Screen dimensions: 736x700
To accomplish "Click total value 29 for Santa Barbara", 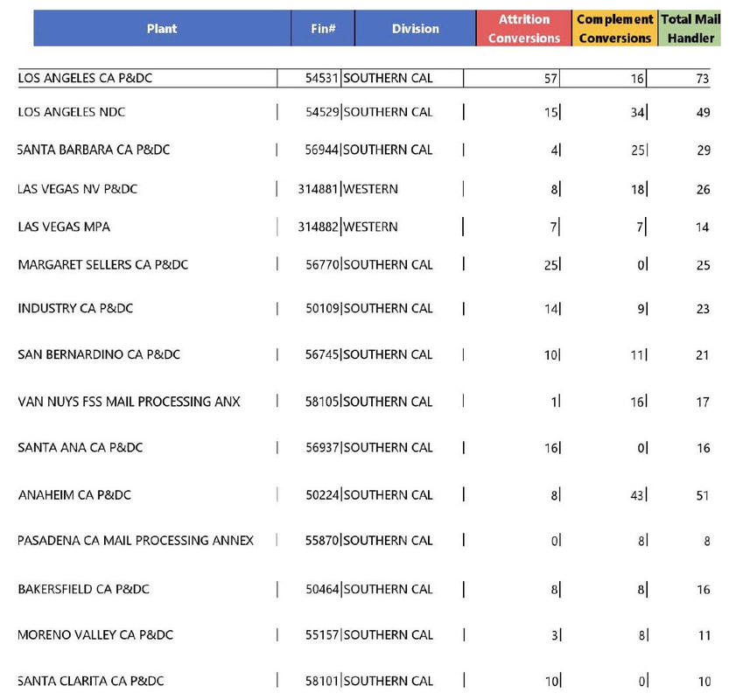I will tap(704, 150).
